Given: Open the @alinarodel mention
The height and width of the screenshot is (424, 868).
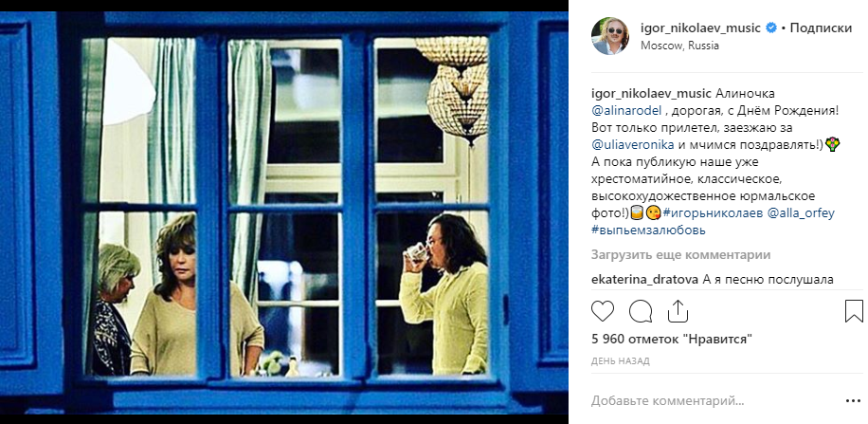Looking at the screenshot, I should [626, 111].
